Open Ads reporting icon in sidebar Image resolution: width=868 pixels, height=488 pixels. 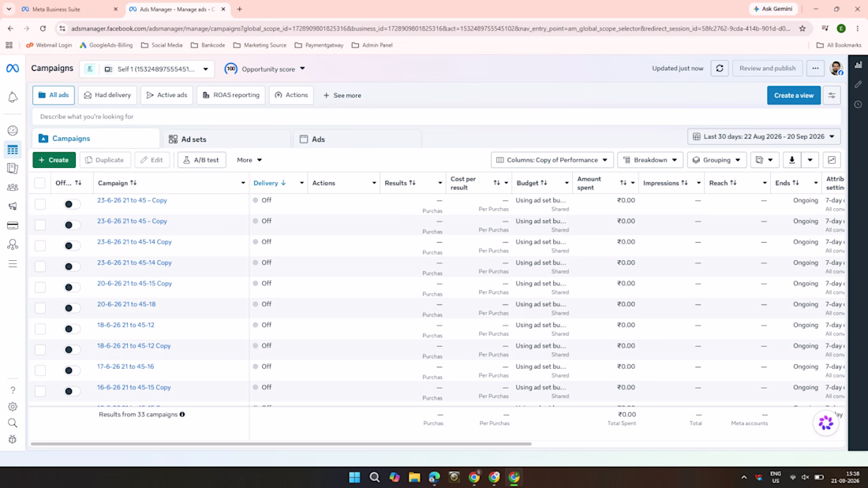(12, 169)
